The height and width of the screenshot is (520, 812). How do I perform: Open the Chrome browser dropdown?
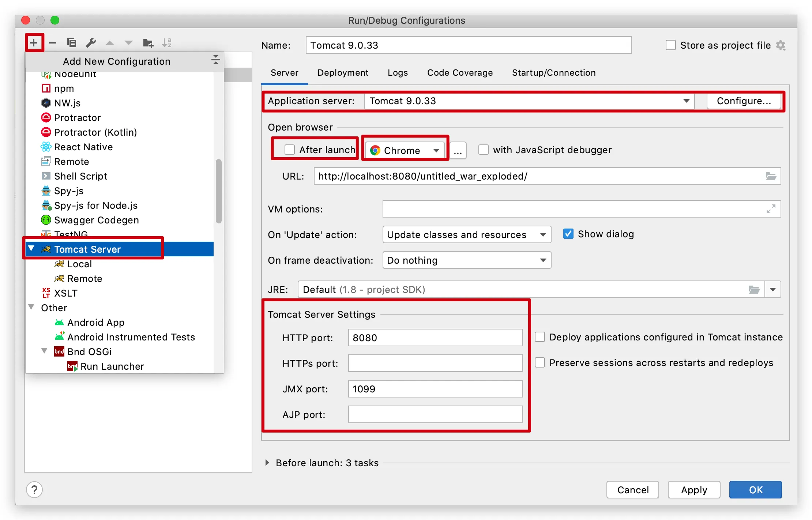pyautogui.click(x=405, y=150)
